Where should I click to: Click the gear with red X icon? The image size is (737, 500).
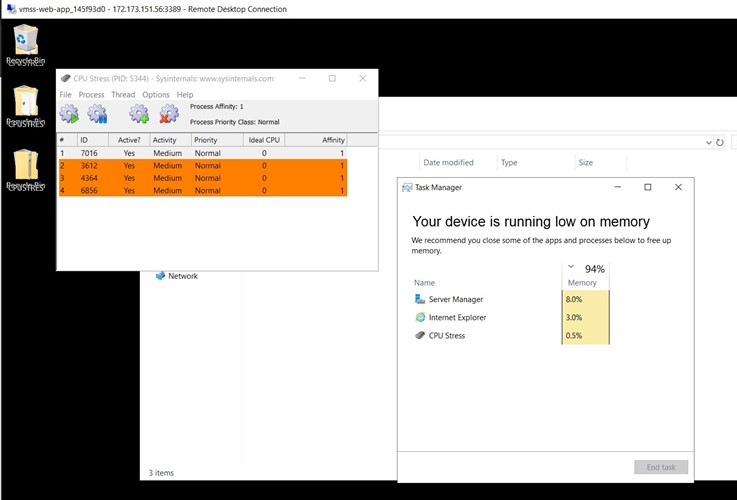coord(169,114)
